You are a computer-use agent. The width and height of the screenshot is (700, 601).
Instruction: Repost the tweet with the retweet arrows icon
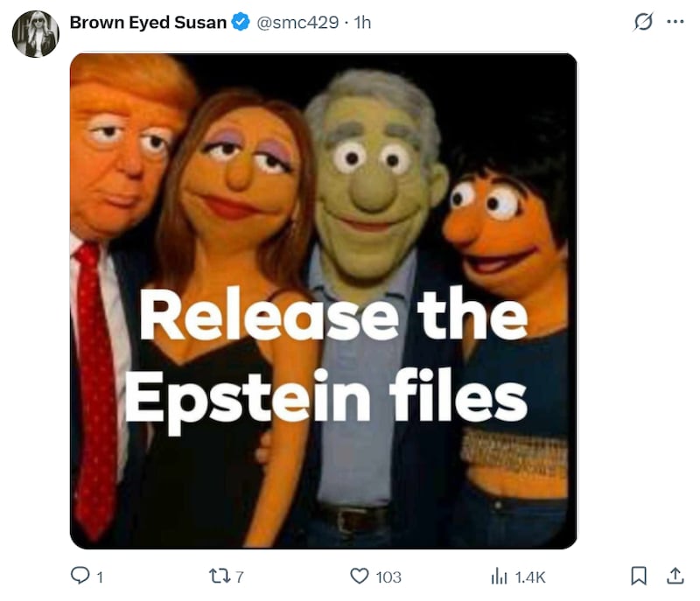click(x=221, y=577)
